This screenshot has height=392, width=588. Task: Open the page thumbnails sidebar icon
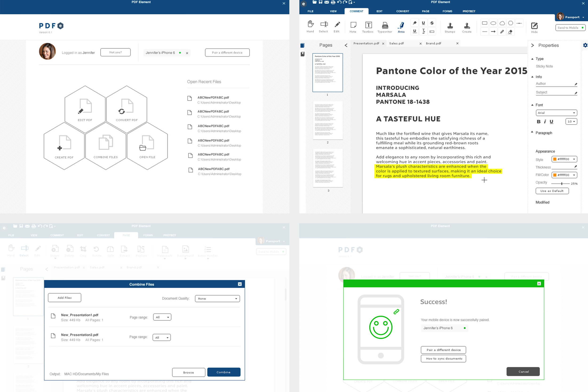[302, 45]
